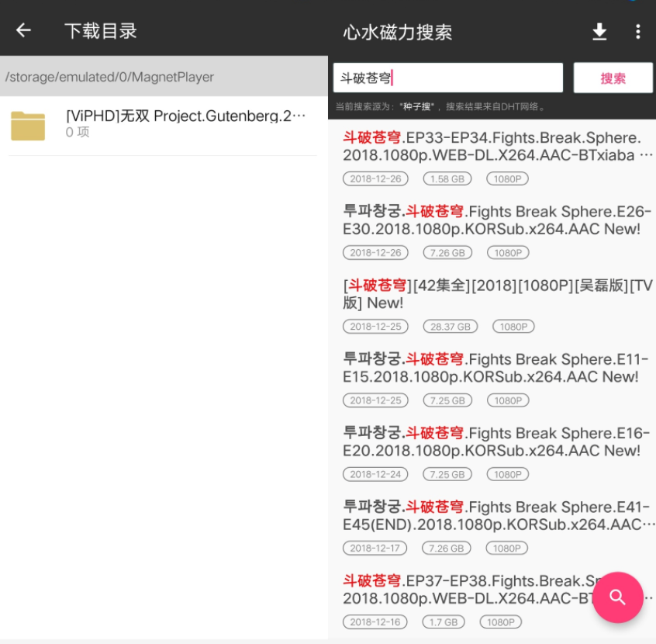Screen dimensions: 656x644
Task: Open the E26-E30 KORSub result
Action: [x=492, y=220]
